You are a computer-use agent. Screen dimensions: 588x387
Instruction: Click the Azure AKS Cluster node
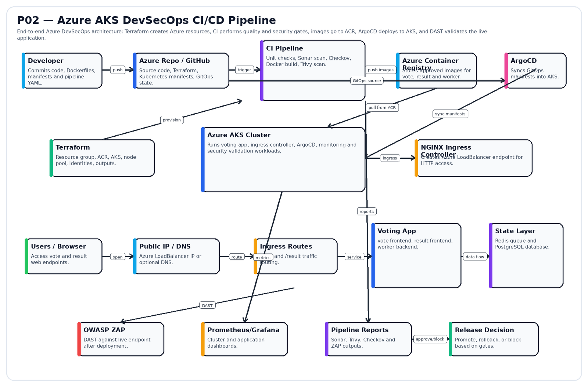click(283, 160)
